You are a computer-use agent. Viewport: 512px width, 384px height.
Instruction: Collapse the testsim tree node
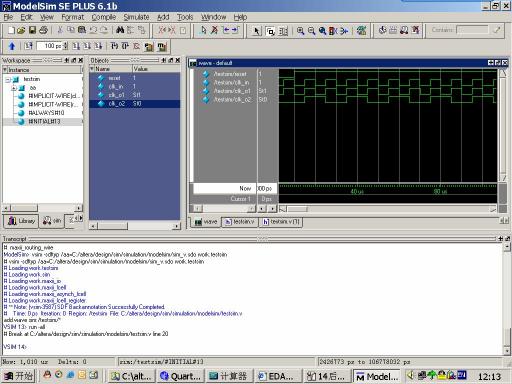8,80
